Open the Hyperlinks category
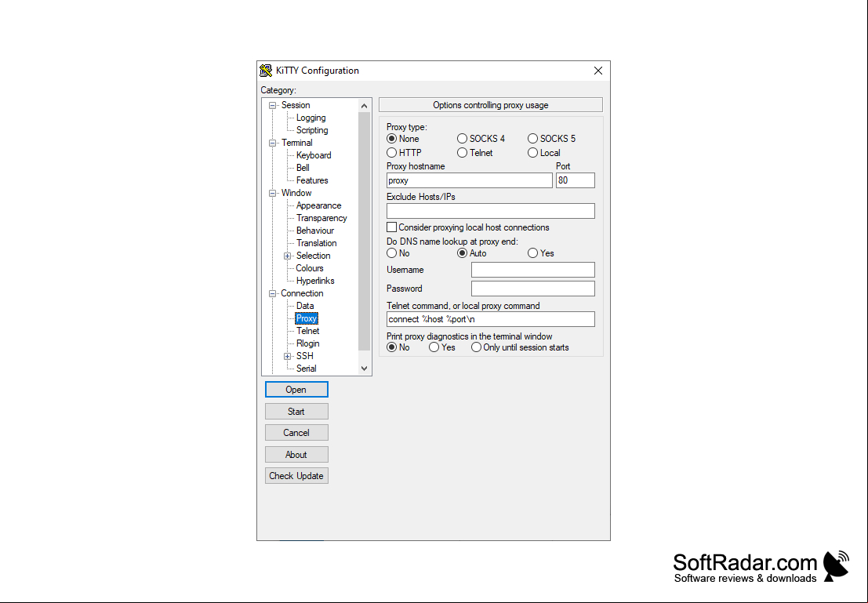 point(315,281)
